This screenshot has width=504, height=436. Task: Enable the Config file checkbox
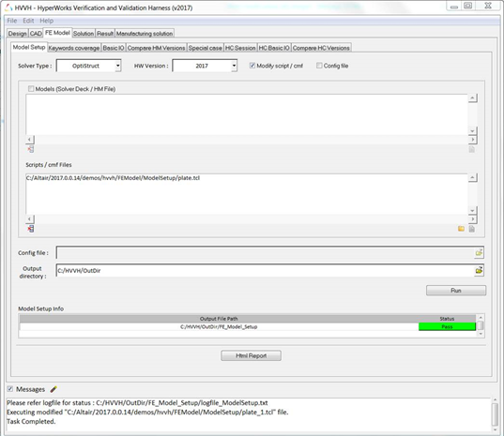319,66
